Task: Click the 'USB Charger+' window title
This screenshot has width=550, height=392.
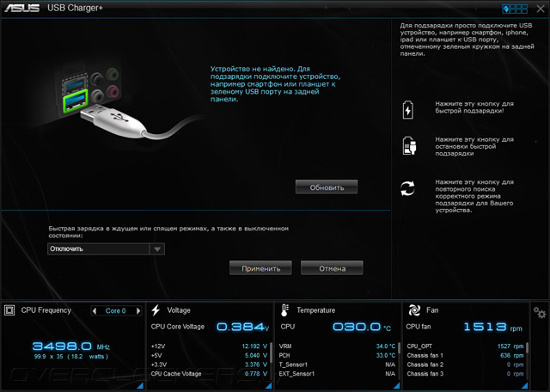Action: (x=75, y=8)
